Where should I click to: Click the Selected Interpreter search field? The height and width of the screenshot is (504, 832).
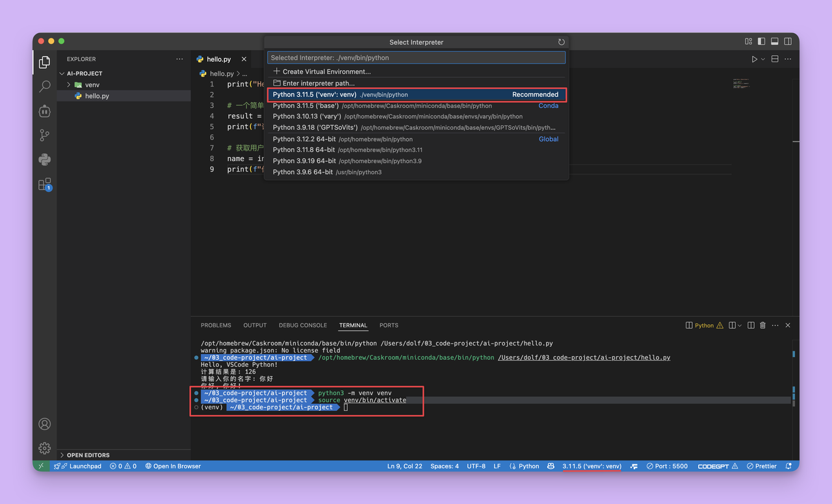(x=416, y=58)
